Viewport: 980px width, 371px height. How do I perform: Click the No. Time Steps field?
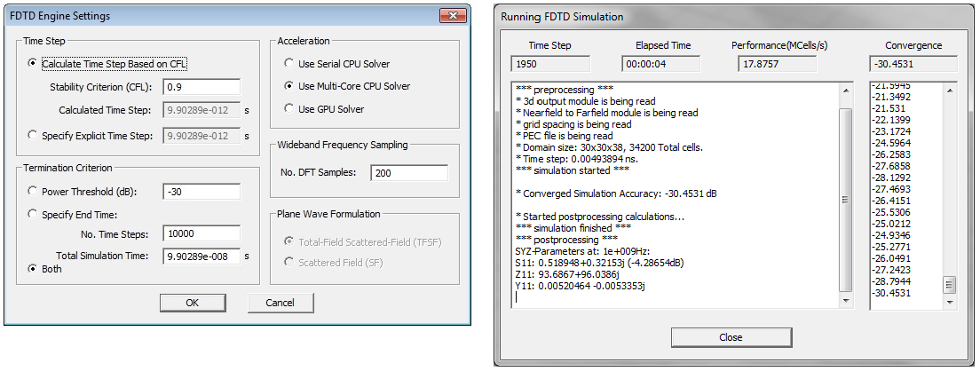tap(202, 233)
